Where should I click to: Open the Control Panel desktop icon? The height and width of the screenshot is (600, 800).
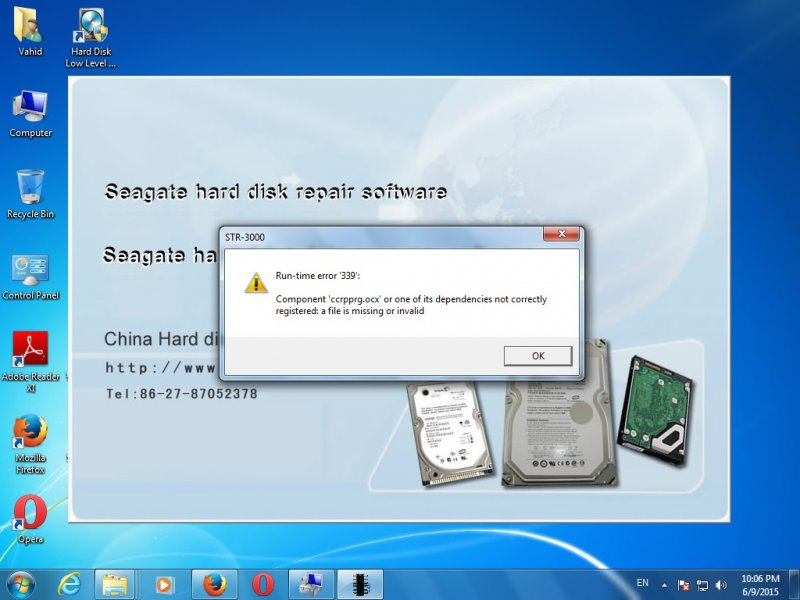30,276
